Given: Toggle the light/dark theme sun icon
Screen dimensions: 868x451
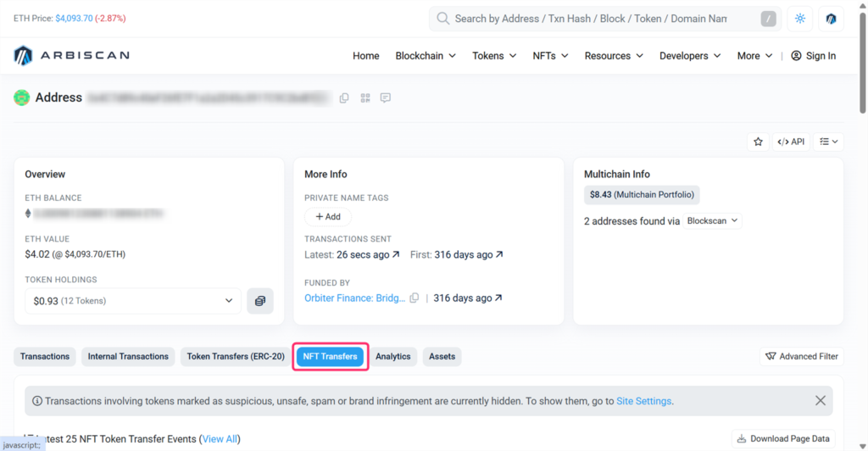Looking at the screenshot, I should click(799, 19).
